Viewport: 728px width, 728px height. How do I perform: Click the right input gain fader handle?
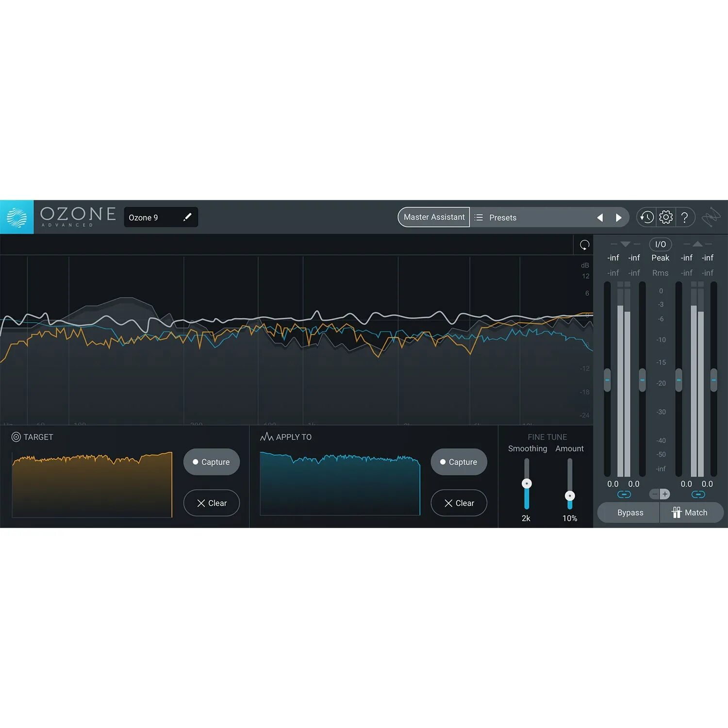pos(642,380)
